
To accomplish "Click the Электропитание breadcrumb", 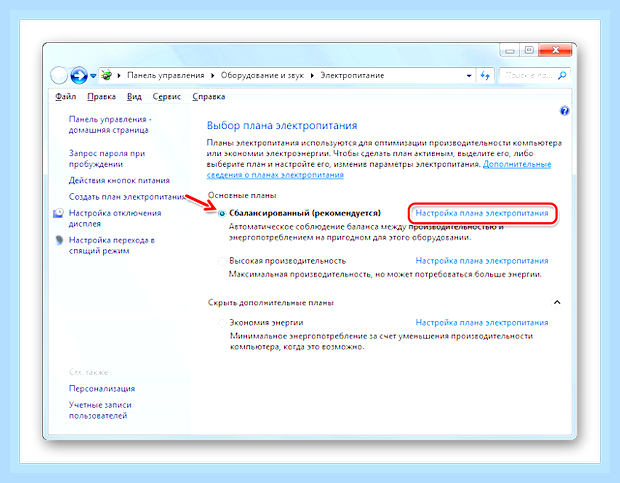I will pyautogui.click(x=352, y=75).
